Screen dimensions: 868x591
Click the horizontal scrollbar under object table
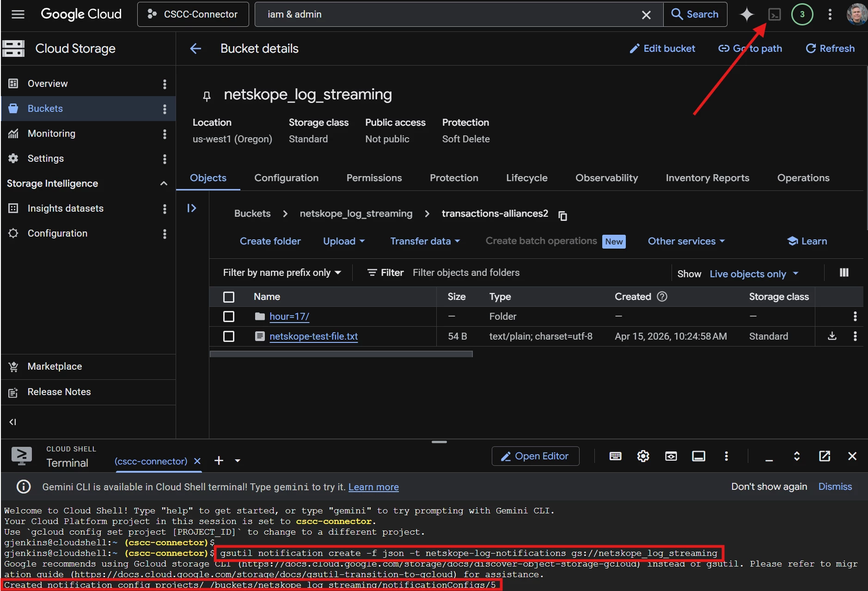[x=341, y=354]
